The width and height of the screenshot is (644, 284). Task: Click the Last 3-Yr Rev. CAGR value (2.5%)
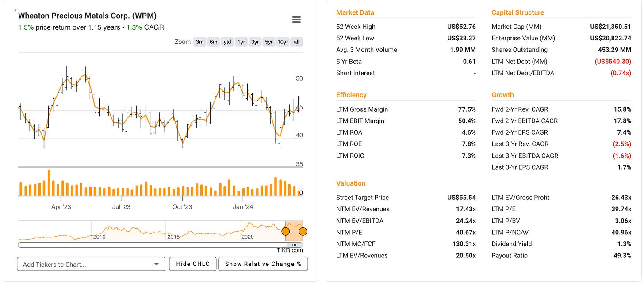(621, 144)
